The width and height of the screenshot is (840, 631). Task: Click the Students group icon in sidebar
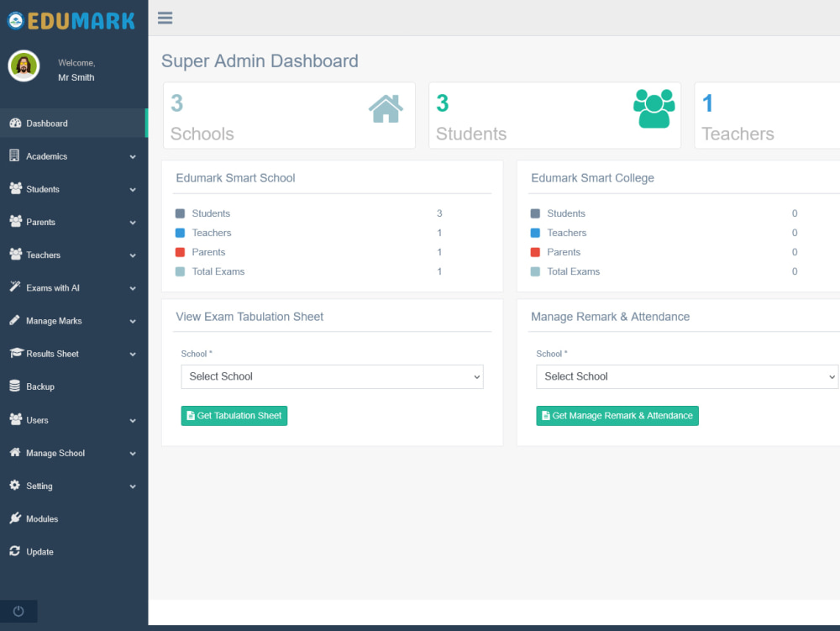(x=15, y=188)
